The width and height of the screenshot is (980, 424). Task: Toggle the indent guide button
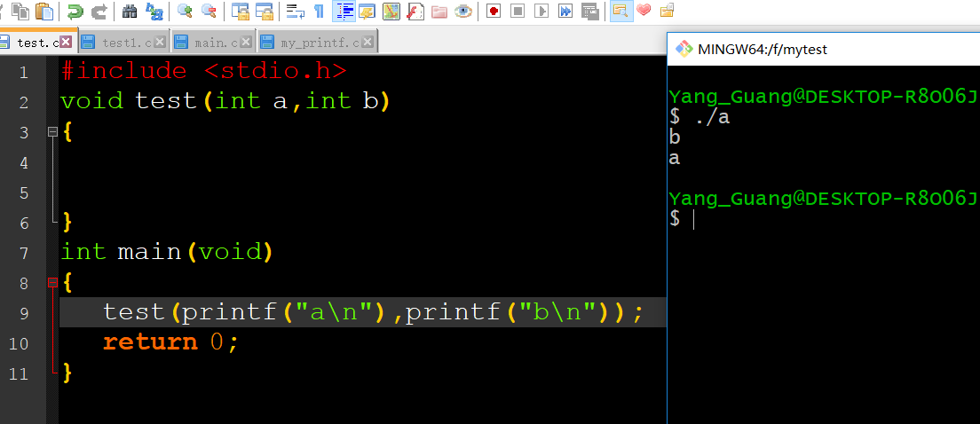[x=343, y=11]
